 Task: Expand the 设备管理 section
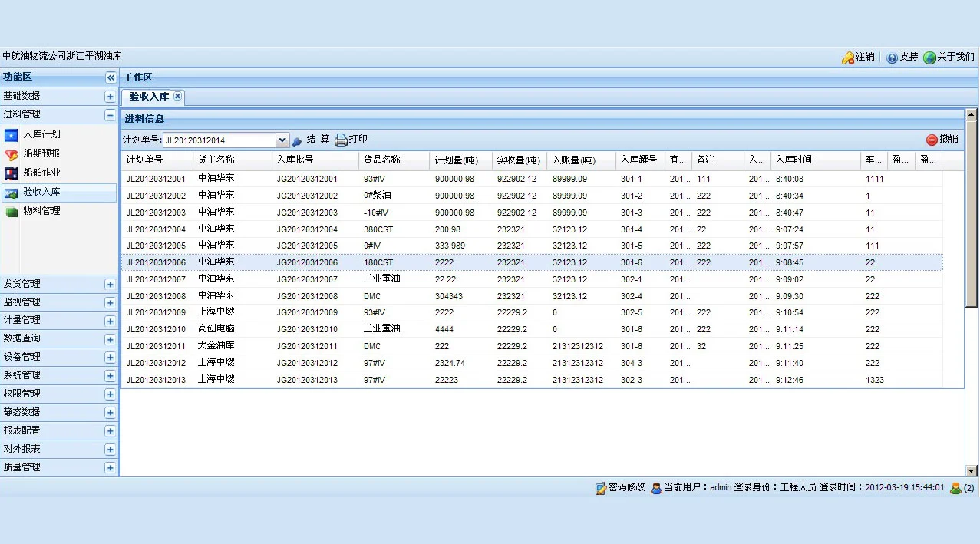[x=110, y=358]
